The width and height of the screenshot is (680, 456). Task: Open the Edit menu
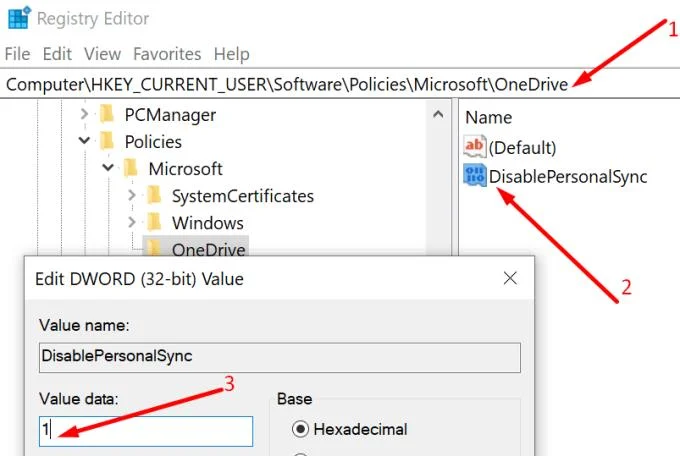point(57,54)
